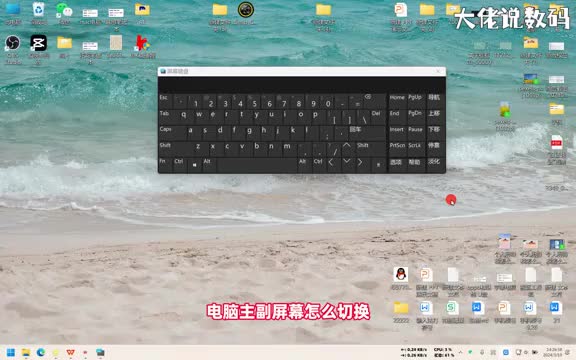
Task: Open the WPS Office taskbar icon
Action: (x=70, y=353)
